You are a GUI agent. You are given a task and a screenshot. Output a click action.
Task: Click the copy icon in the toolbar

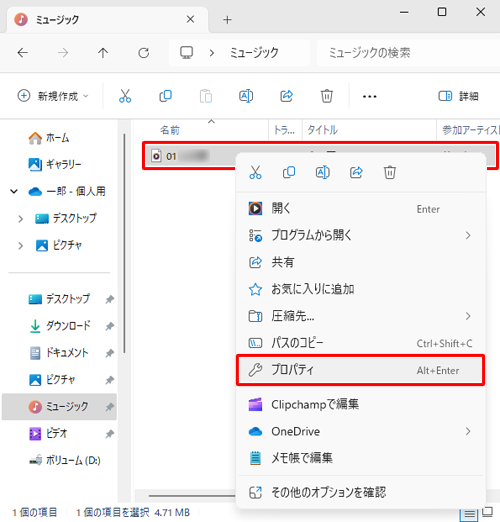[165, 96]
